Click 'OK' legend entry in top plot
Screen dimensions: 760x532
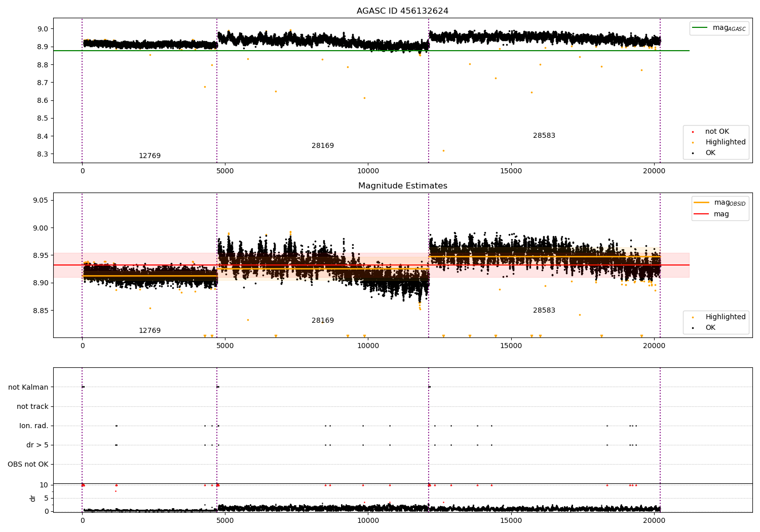(704, 153)
